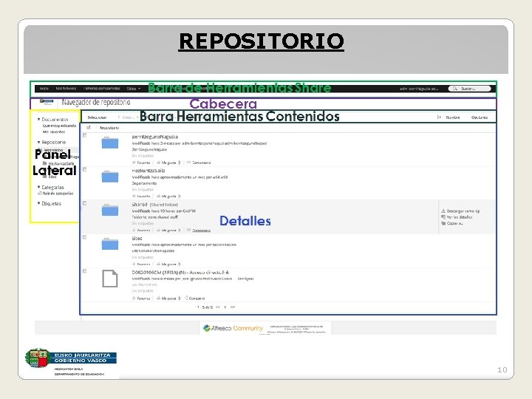Click the Alfresco Community footer logo
The image size is (532, 399).
[x=233, y=328]
